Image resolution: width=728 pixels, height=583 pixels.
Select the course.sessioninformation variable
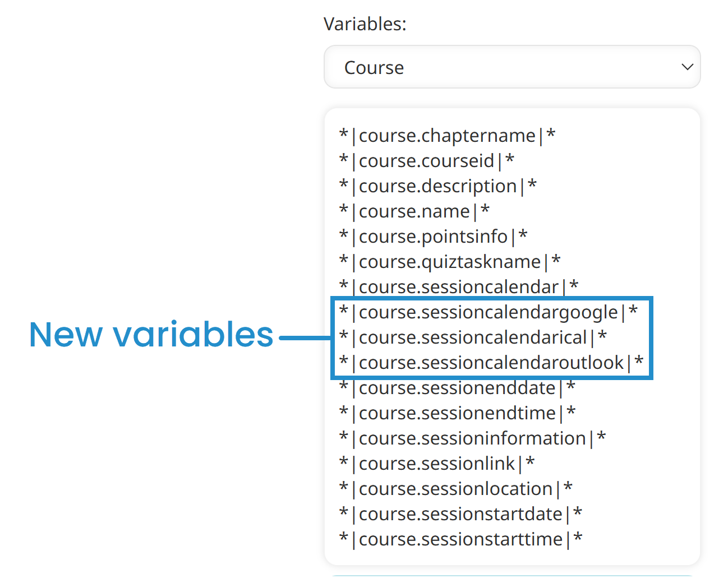click(x=472, y=438)
